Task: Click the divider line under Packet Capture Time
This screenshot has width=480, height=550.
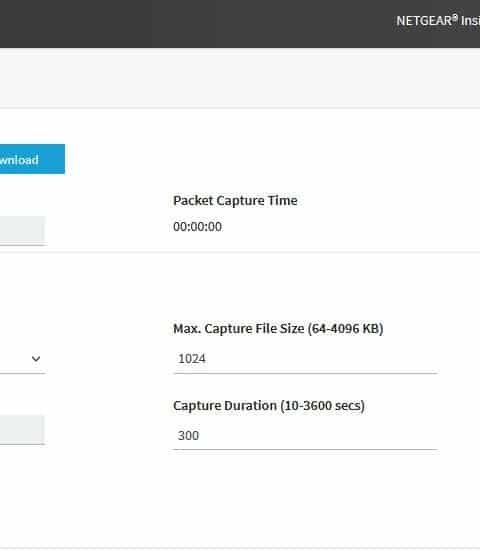Action: tap(240, 252)
